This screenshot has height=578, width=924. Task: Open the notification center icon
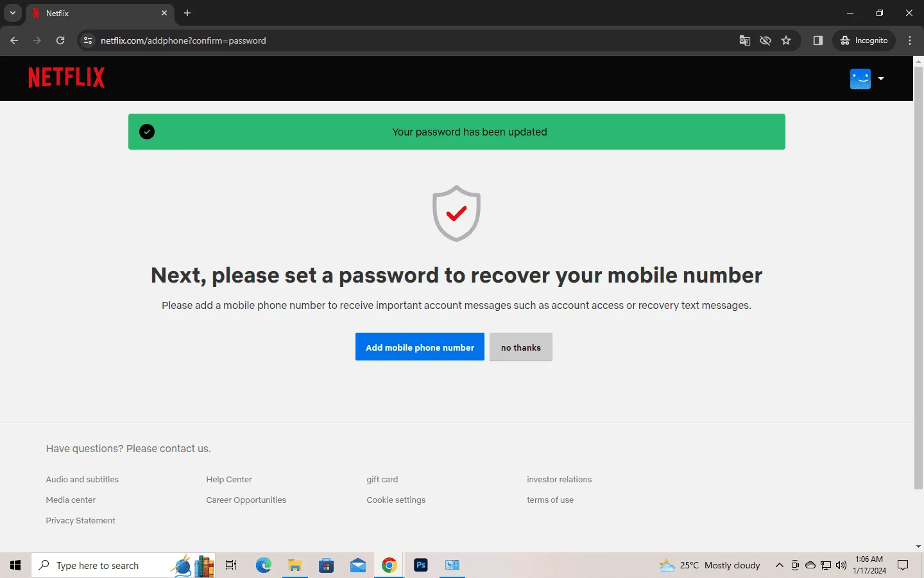(x=903, y=565)
